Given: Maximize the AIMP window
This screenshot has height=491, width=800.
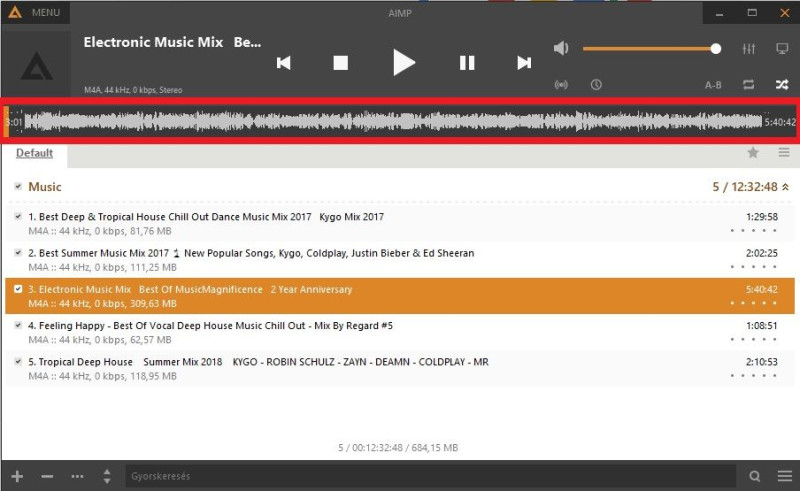Looking at the screenshot, I should [x=752, y=13].
